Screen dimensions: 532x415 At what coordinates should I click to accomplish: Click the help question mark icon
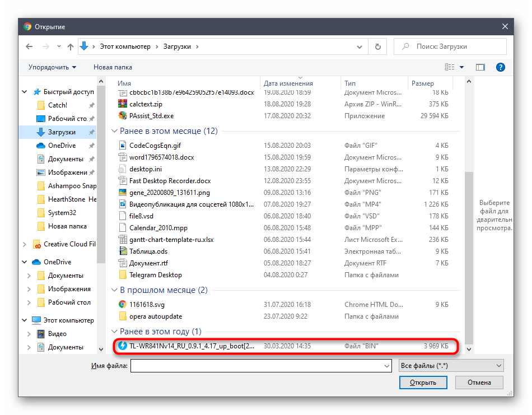501,67
